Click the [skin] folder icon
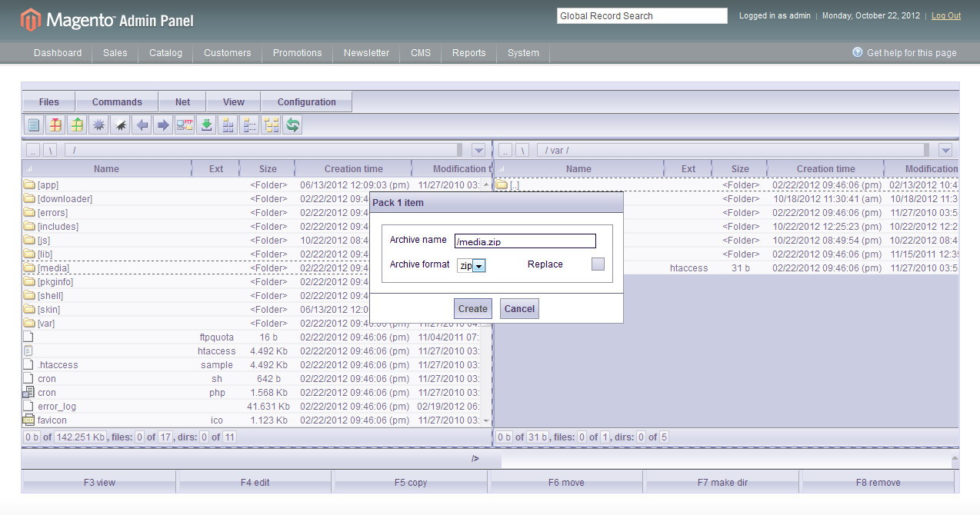The width and height of the screenshot is (980, 515). (x=29, y=309)
